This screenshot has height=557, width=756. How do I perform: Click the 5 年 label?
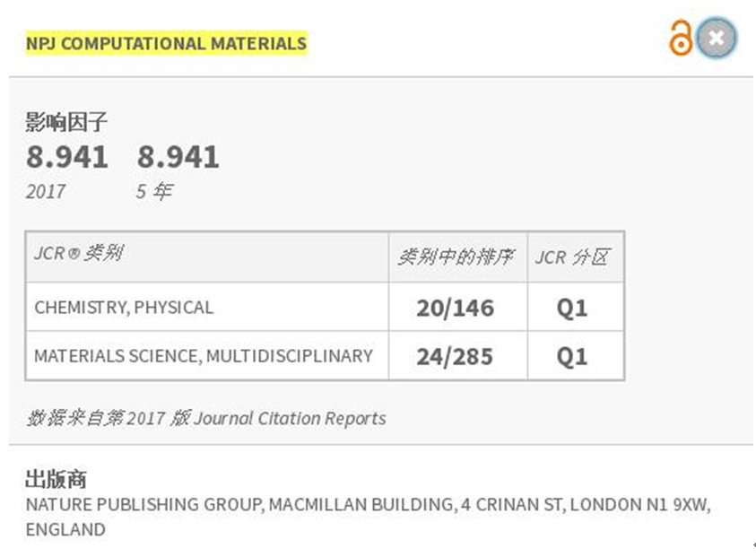(154, 191)
